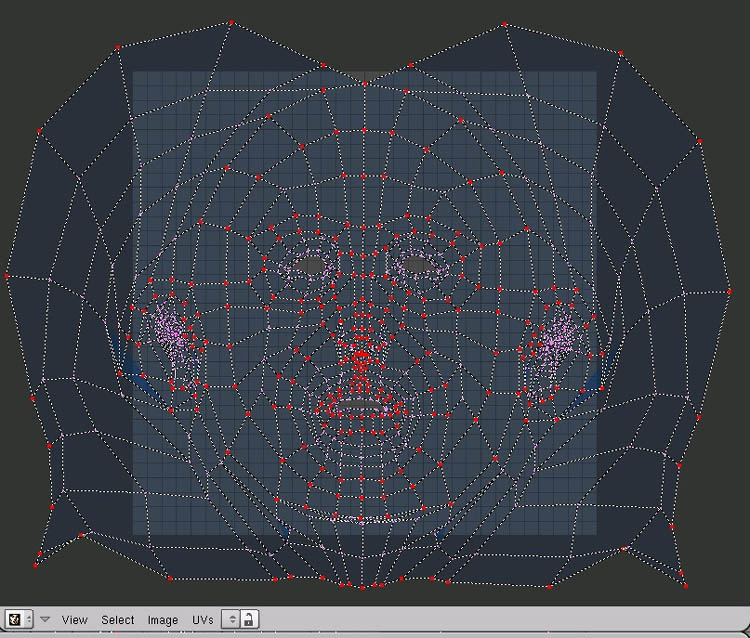Click the left eye hole in UV mesh

(x=312, y=265)
